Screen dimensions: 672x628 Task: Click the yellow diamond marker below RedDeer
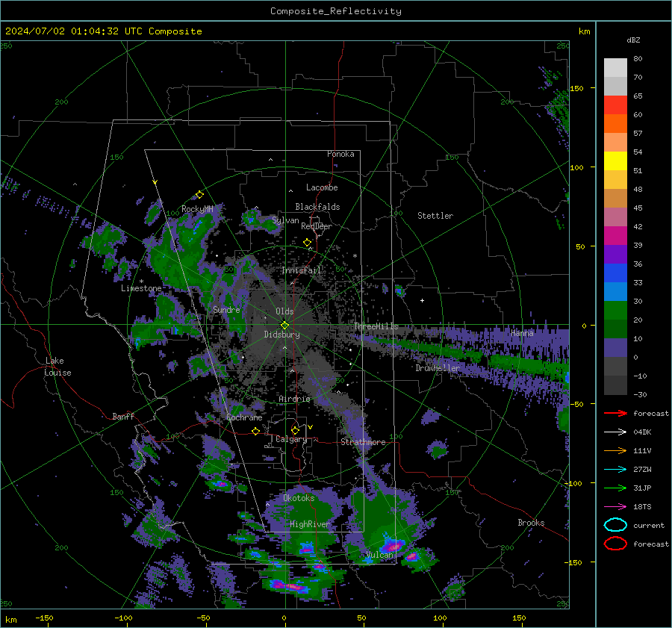click(x=308, y=243)
